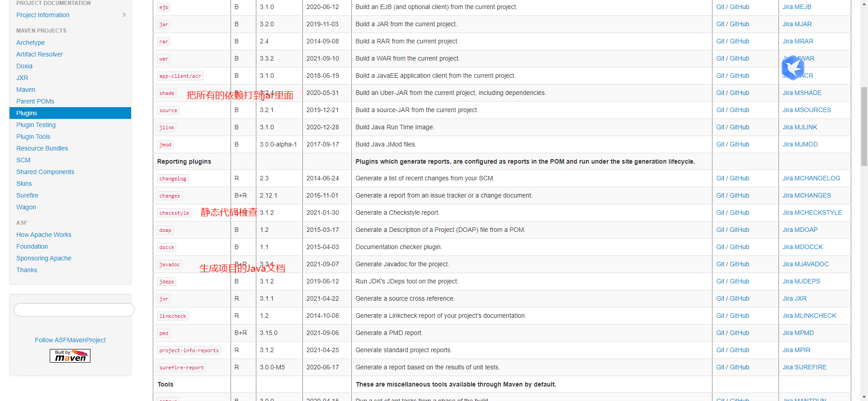Open Shared Components link
This screenshot has height=401, width=868.
(45, 172)
